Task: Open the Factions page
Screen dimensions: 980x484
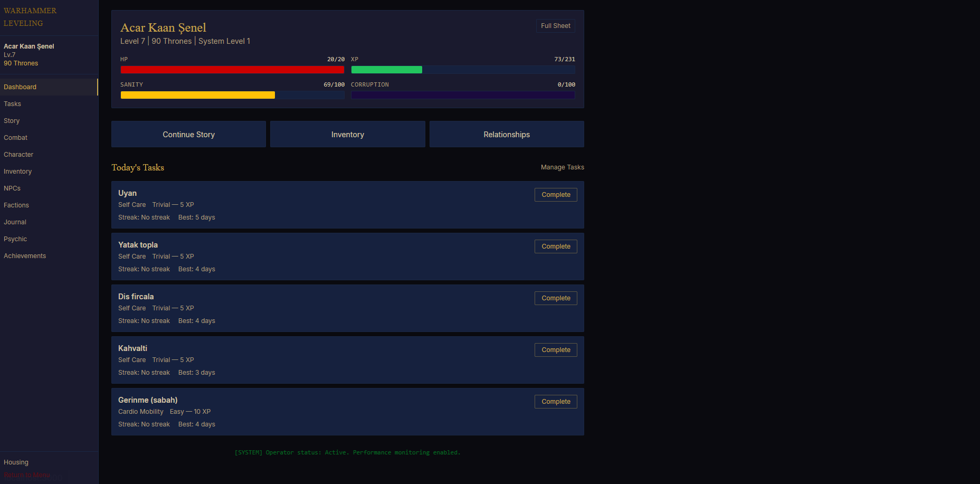Action: click(16, 205)
